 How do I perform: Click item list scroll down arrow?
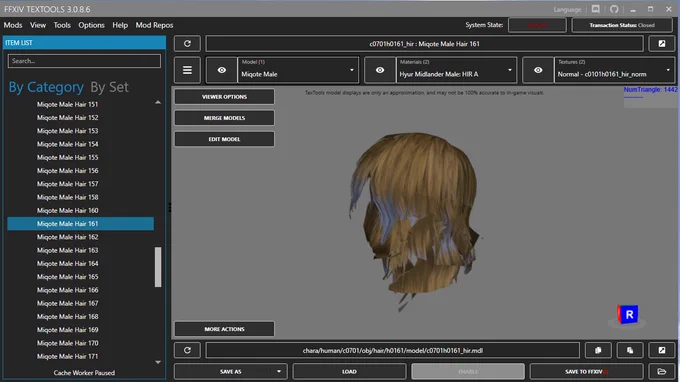pos(158,362)
